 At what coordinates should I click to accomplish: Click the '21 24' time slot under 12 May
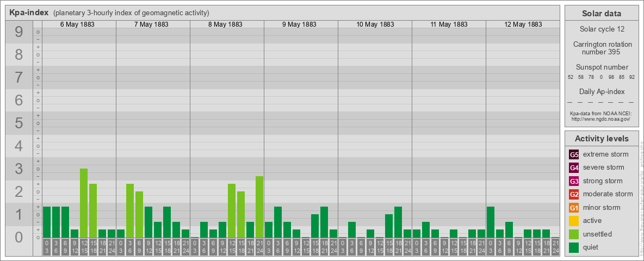555,247
